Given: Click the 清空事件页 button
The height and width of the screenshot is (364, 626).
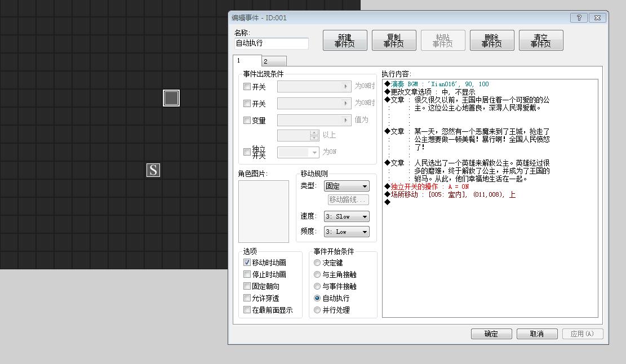Looking at the screenshot, I should click(541, 41).
